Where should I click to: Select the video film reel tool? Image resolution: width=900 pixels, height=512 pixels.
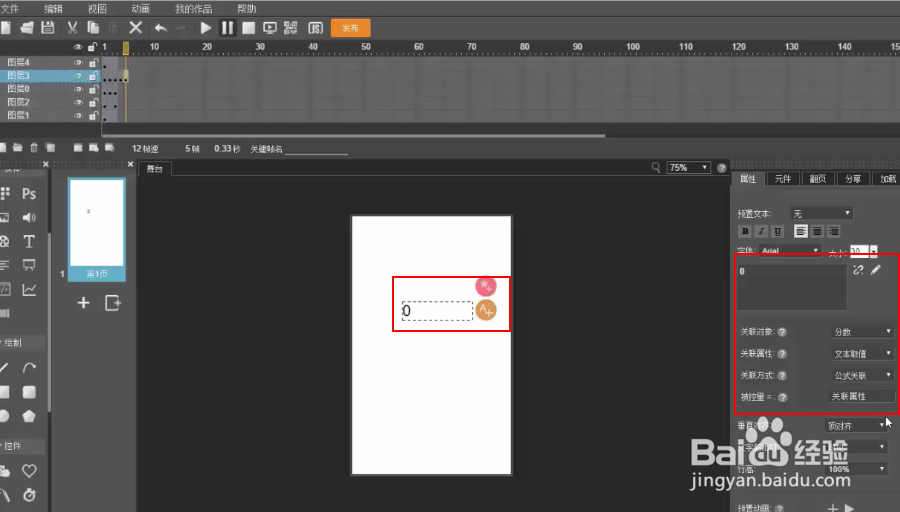click(4, 241)
